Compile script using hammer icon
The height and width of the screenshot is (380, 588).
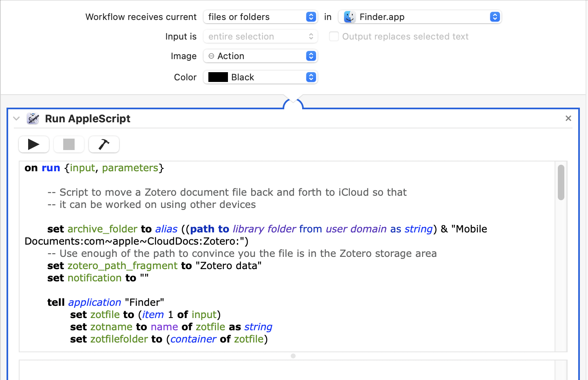(x=104, y=144)
